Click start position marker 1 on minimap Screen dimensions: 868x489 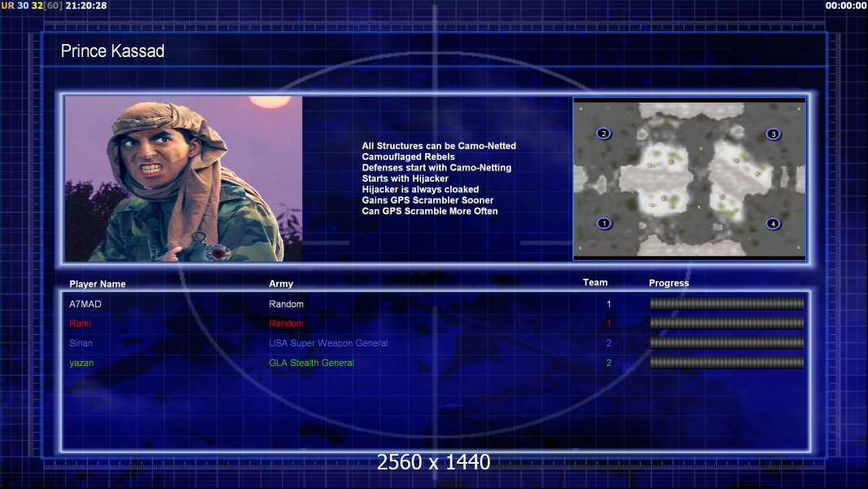coord(604,223)
